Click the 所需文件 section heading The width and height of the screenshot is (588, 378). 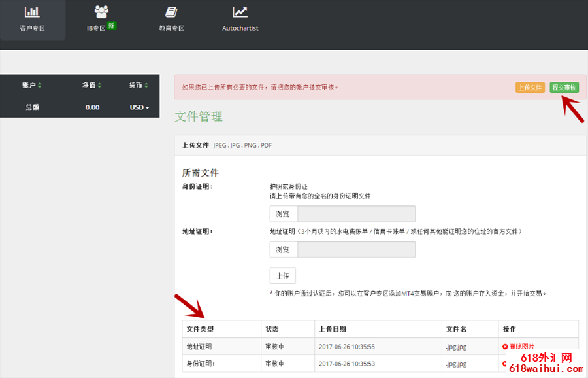click(201, 173)
